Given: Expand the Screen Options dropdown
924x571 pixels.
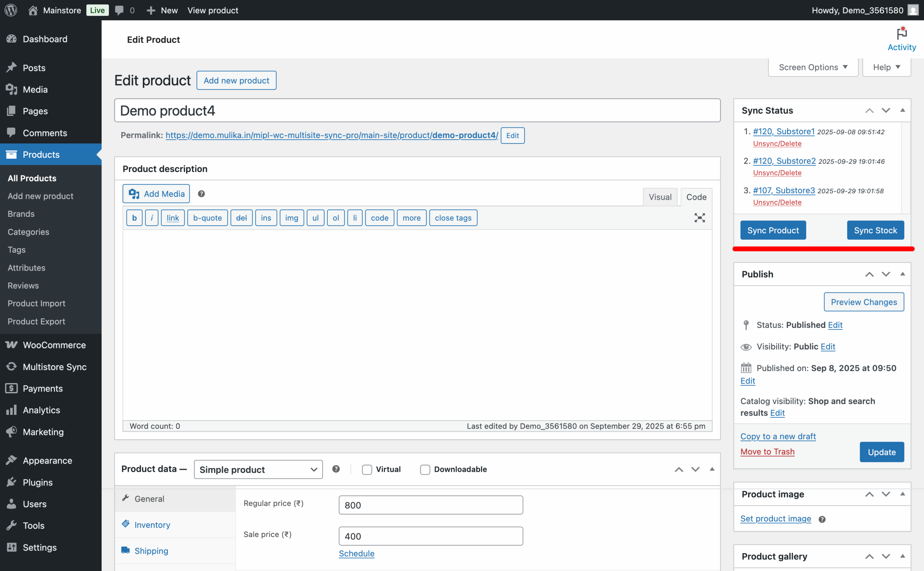Looking at the screenshot, I should [812, 67].
